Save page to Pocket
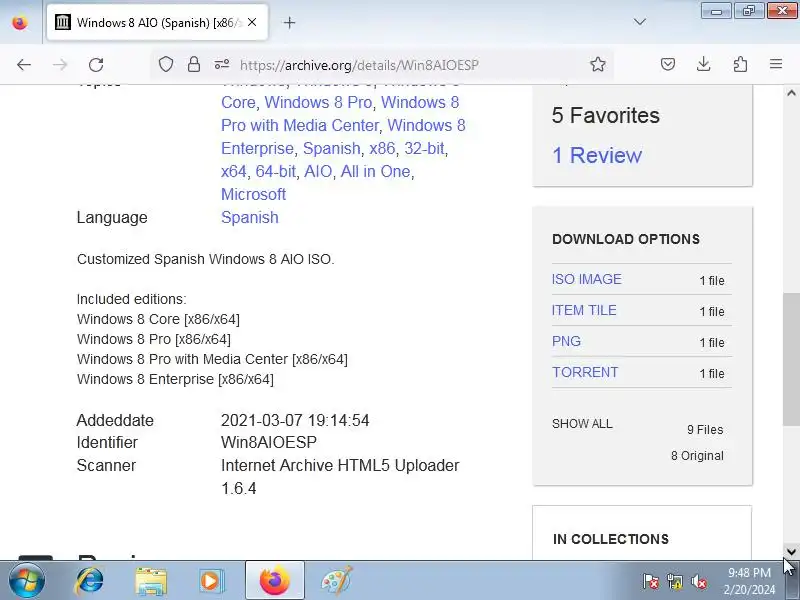The height and width of the screenshot is (600, 800). (x=668, y=64)
